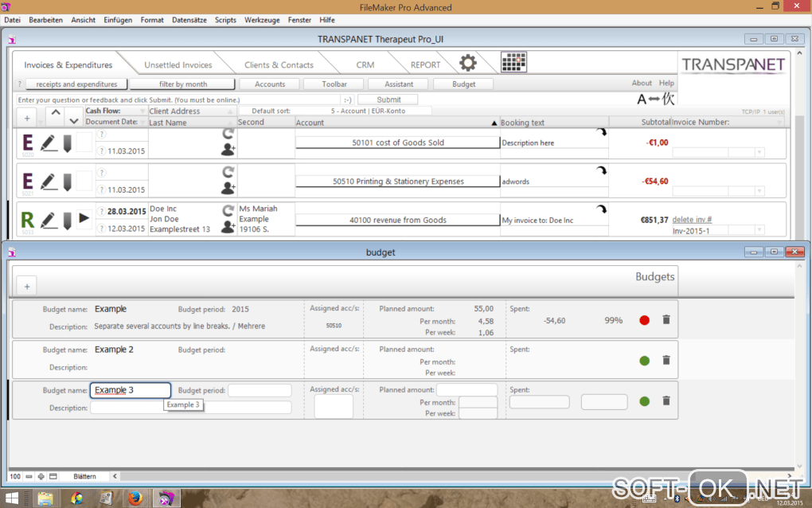Submit the feedback question
Screen dimensions: 812x508
point(388,100)
